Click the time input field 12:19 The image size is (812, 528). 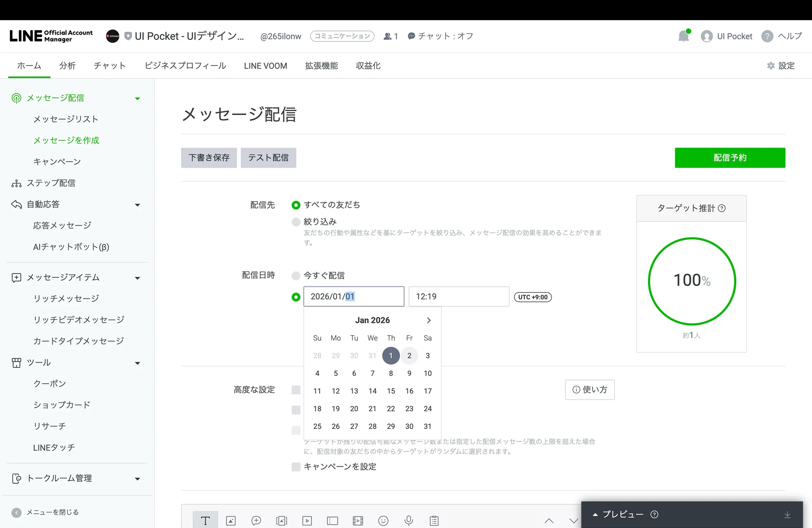(x=459, y=296)
